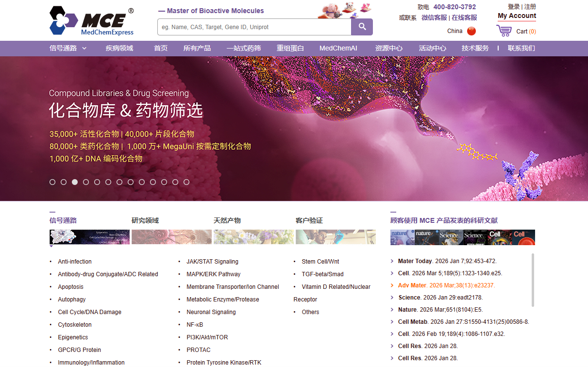
Task: Select the first carousel slide dot
Action: pyautogui.click(x=52, y=182)
